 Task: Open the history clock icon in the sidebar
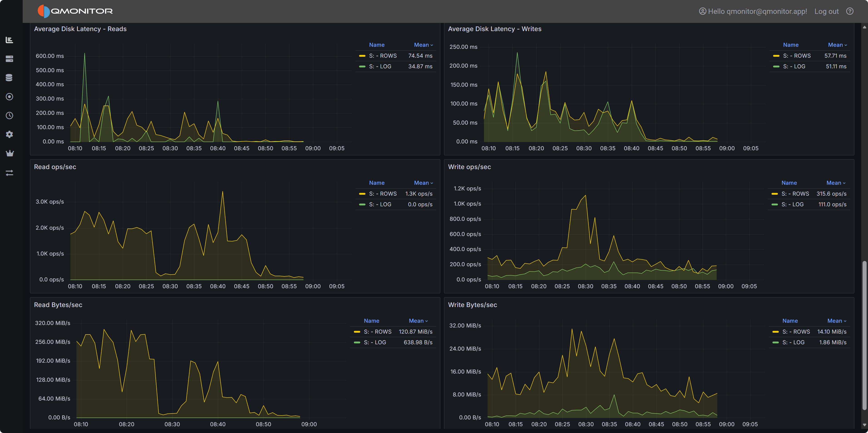[x=10, y=115]
